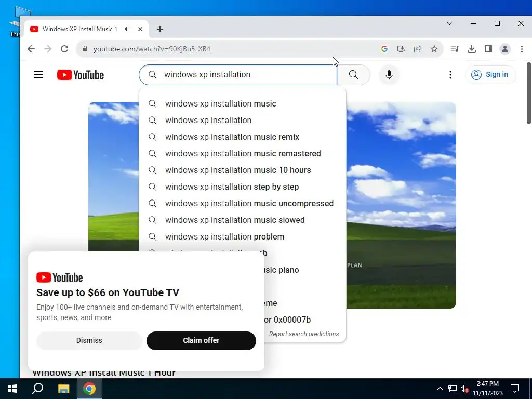Open Windows taskbar search
The width and height of the screenshot is (532, 399).
coord(37,389)
